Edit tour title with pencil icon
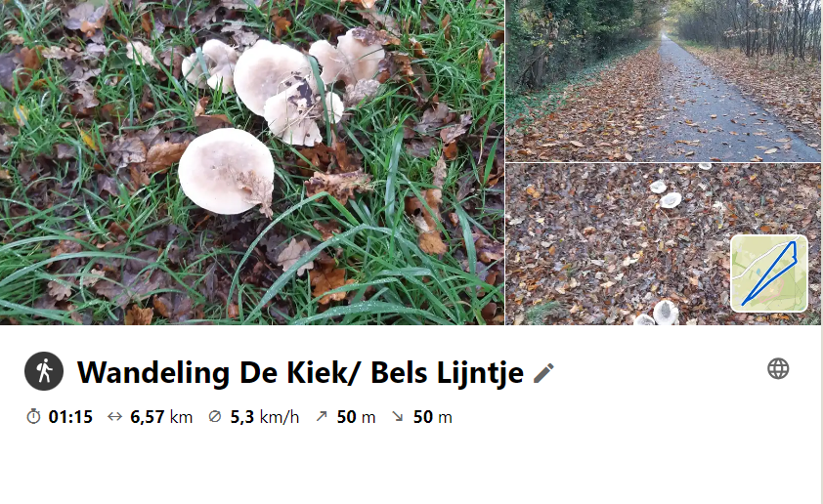The height and width of the screenshot is (504, 823). pyautogui.click(x=543, y=373)
